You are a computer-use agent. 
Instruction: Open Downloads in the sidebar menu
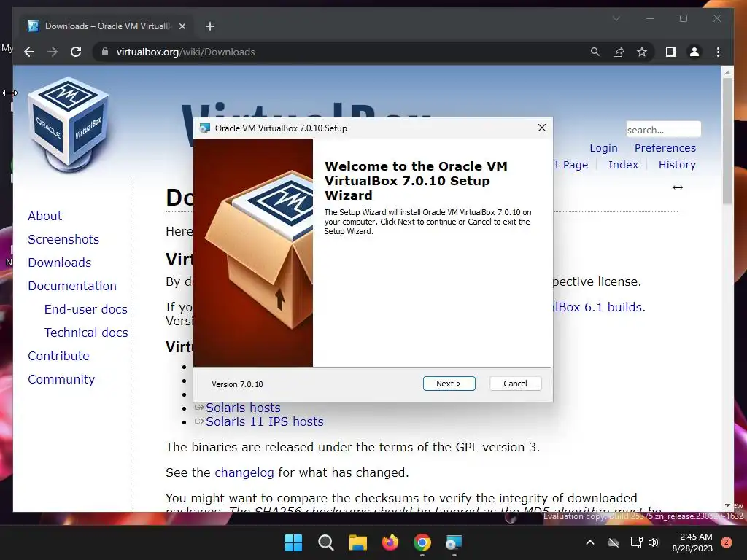60,262
